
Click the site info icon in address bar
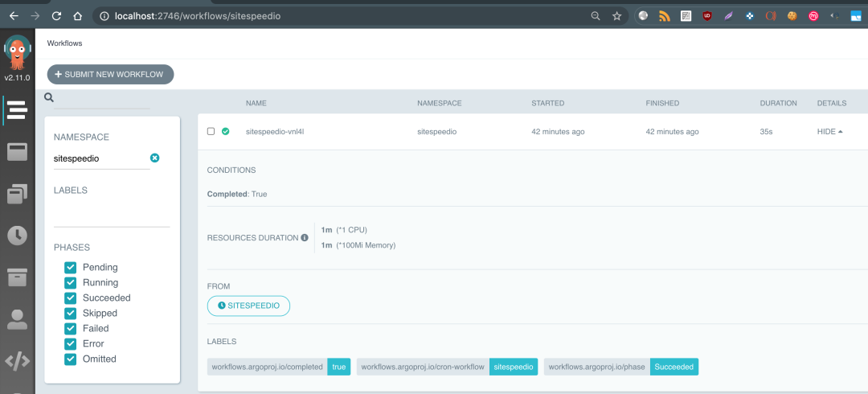pos(104,16)
